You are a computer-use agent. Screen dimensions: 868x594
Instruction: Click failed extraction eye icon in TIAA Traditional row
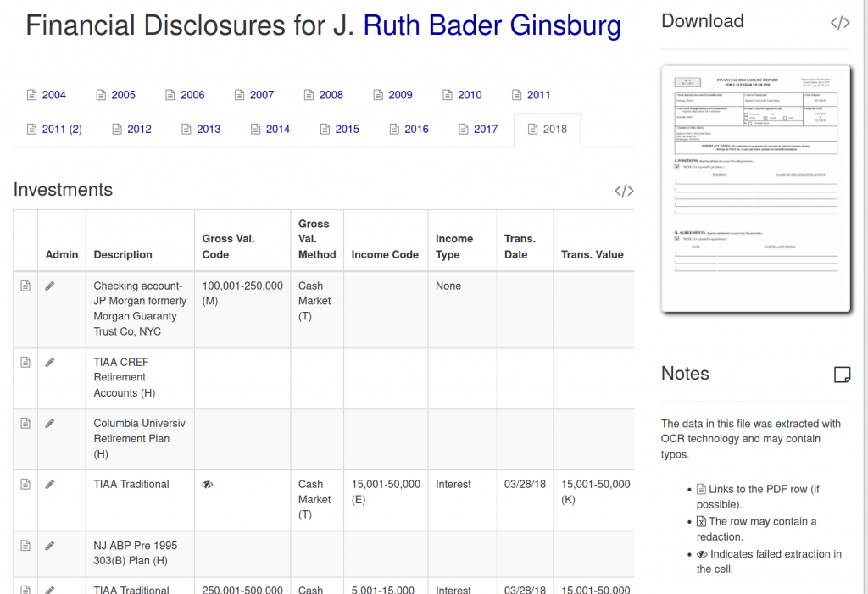click(x=208, y=485)
